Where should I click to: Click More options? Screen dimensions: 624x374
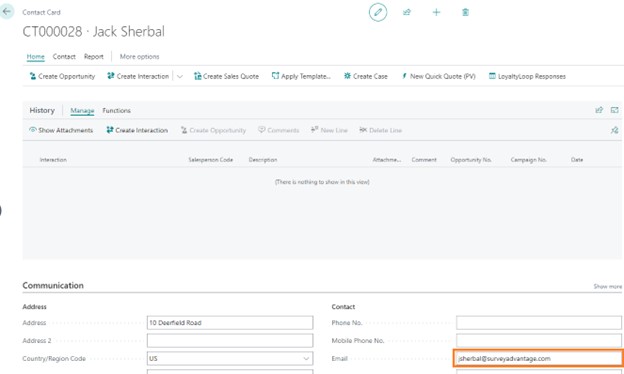tap(139, 56)
